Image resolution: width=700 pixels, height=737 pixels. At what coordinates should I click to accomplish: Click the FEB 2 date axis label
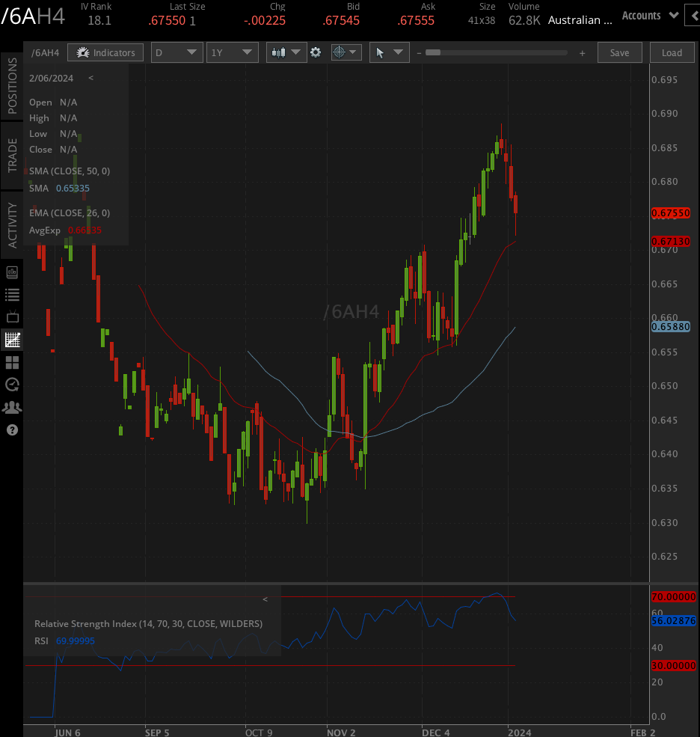pyautogui.click(x=642, y=733)
